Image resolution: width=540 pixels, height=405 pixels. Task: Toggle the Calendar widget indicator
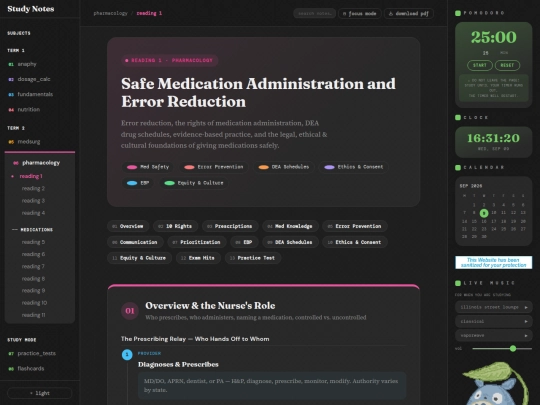[458, 167]
